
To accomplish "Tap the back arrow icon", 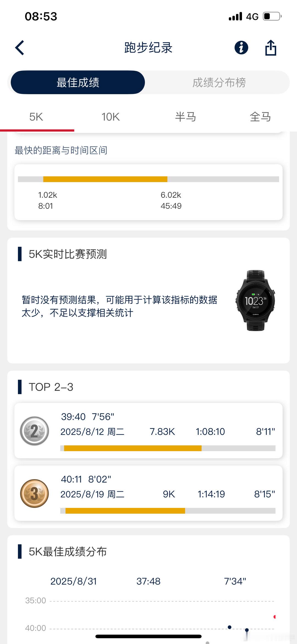I will click(20, 48).
